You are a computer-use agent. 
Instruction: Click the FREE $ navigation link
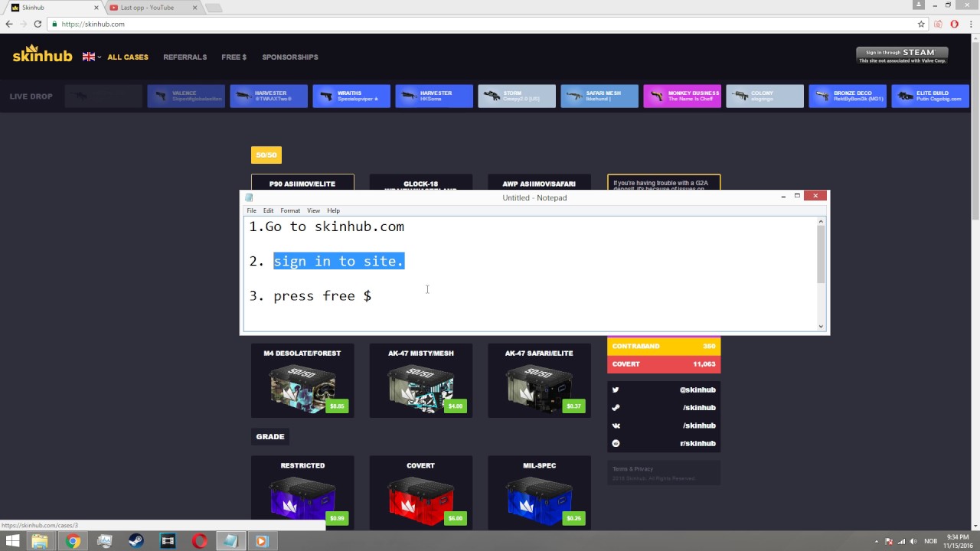point(234,57)
